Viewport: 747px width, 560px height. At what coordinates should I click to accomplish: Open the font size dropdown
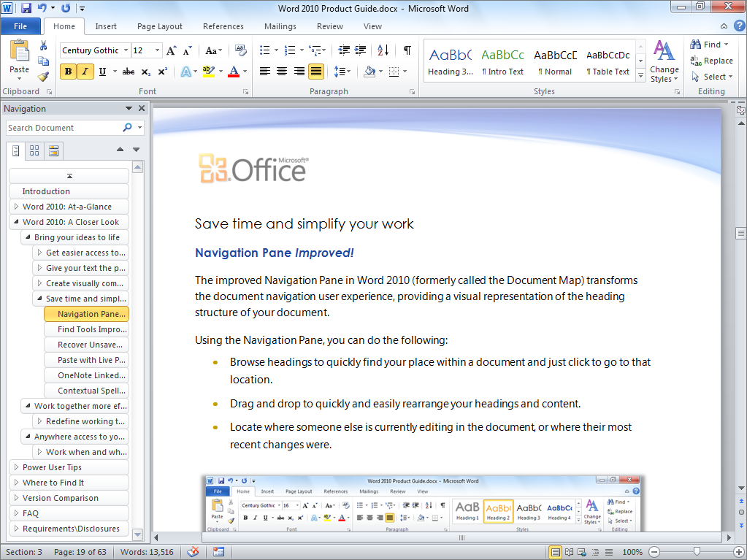157,50
